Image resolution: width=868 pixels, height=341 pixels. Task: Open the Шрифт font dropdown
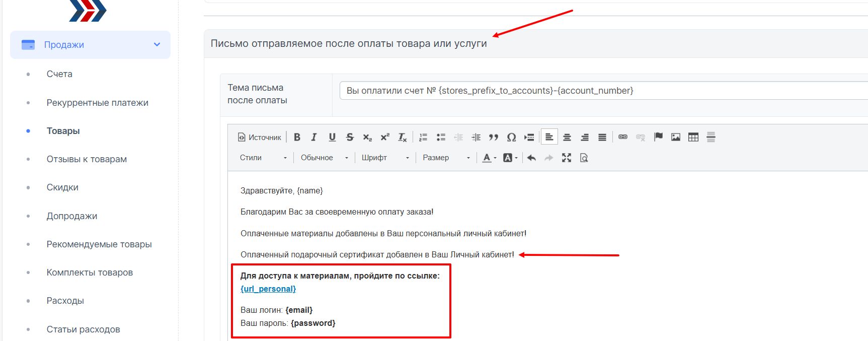coord(385,158)
